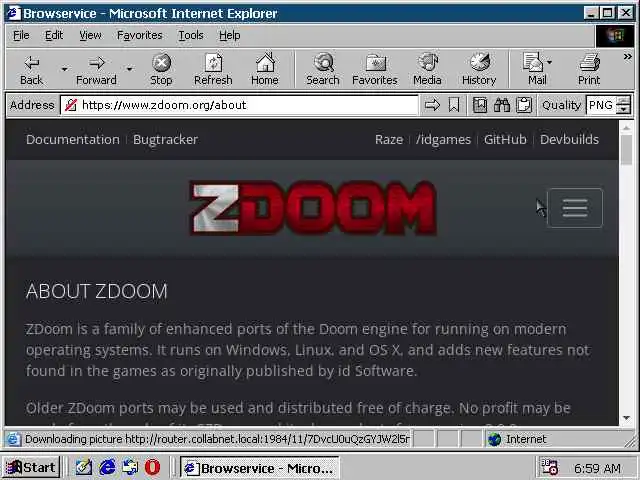Go back with the Back toolbar button
Viewport: 640px width, 480px height.
coord(32,70)
